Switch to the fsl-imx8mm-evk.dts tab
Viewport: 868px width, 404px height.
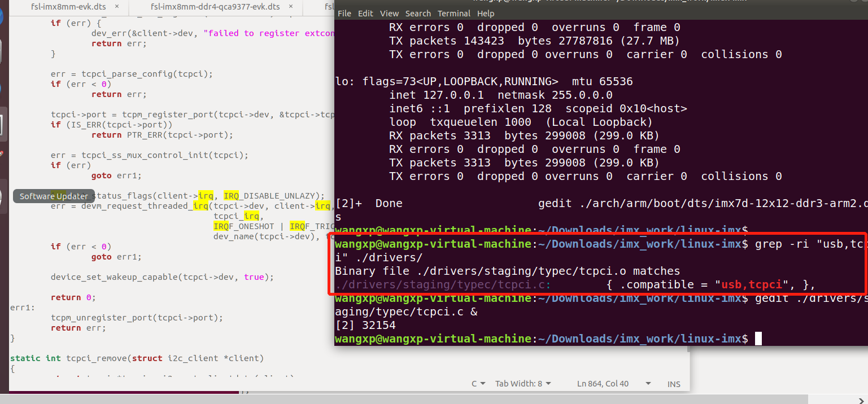[69, 7]
